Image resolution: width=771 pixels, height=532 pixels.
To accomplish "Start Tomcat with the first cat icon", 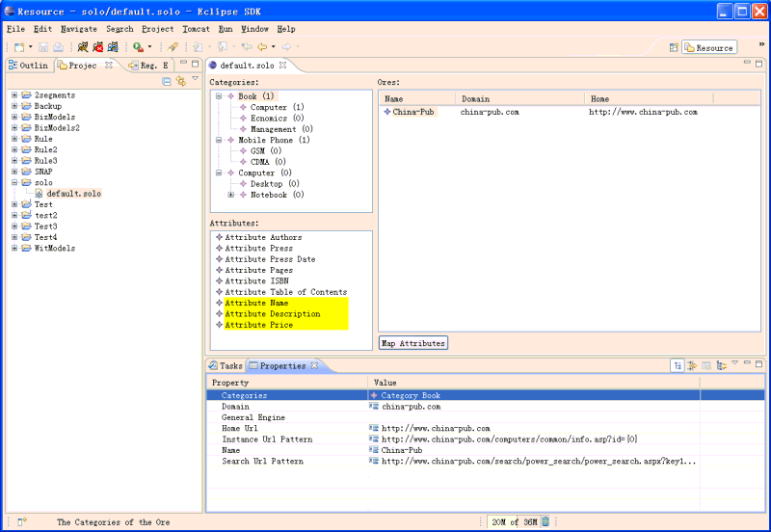I will (x=83, y=47).
